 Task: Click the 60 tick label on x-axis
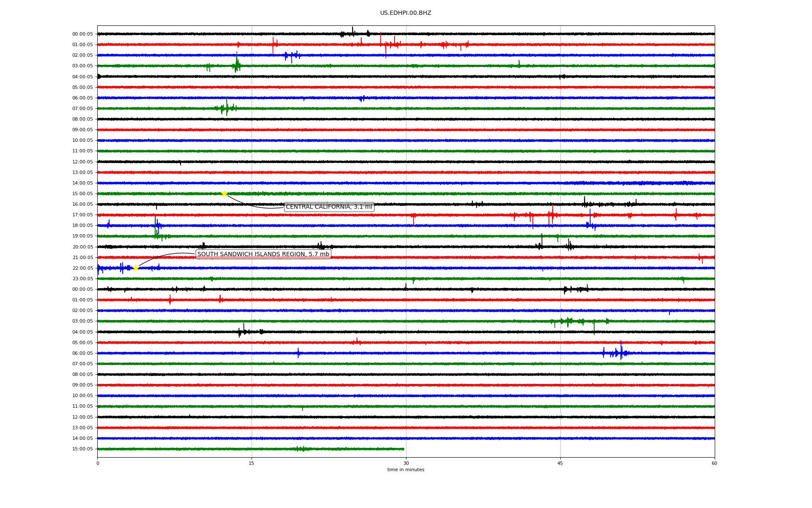click(714, 463)
